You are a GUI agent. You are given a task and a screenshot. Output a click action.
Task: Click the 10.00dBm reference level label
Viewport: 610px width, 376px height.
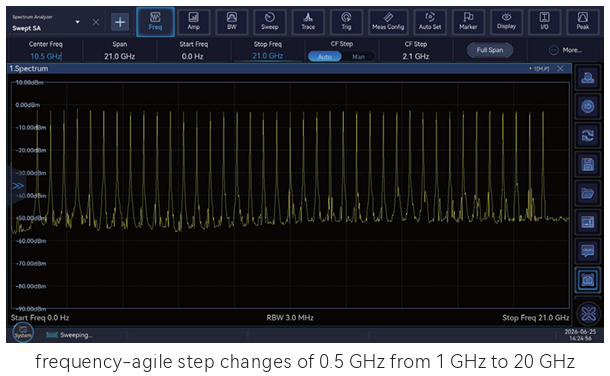click(x=29, y=82)
